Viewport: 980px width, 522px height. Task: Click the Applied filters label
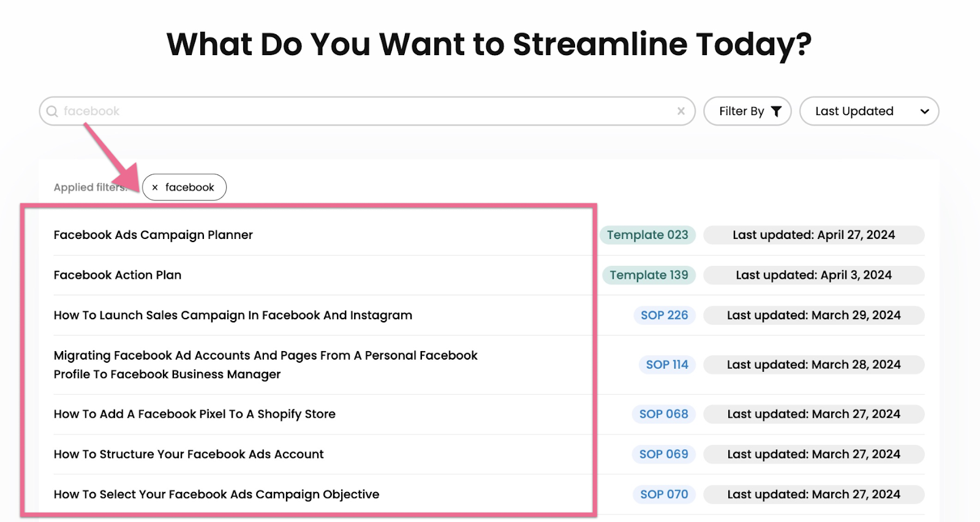90,187
